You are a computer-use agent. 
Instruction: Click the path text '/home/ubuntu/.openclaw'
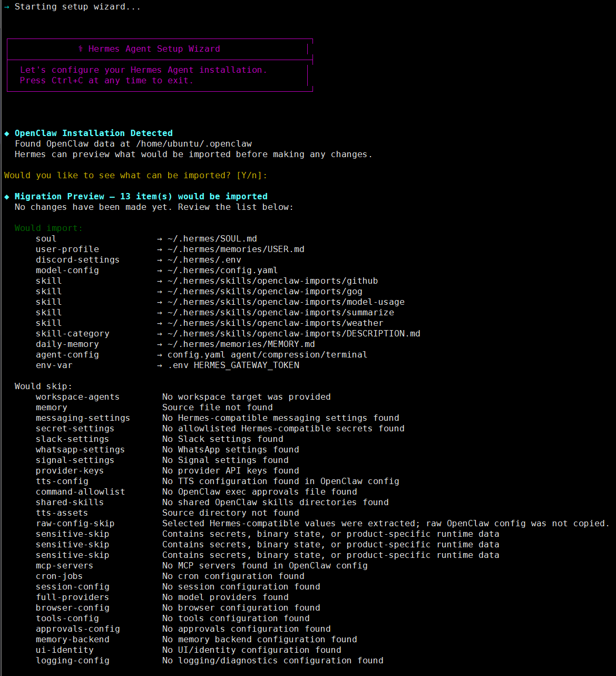(194, 143)
